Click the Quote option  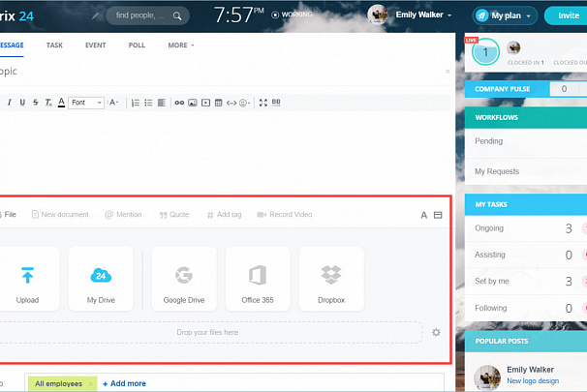(174, 215)
